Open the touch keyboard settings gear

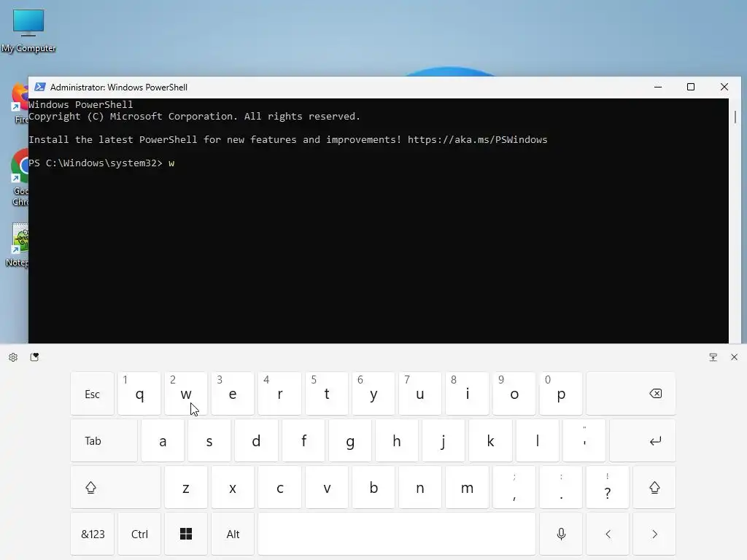(x=13, y=357)
